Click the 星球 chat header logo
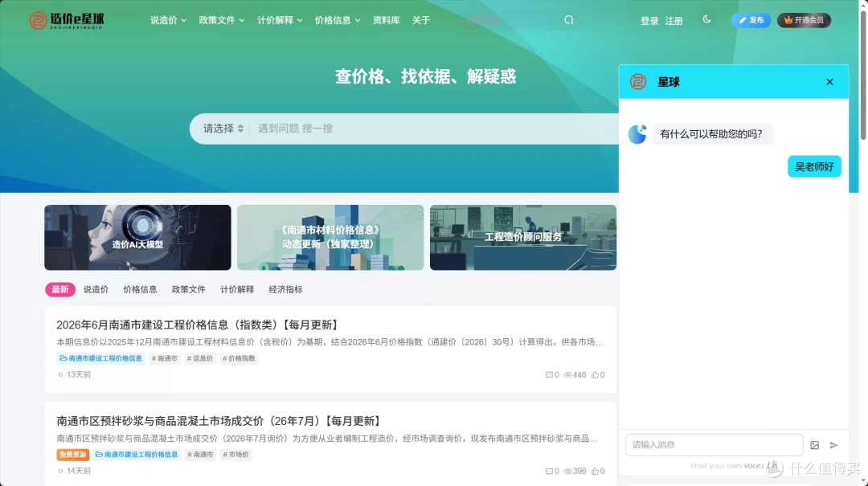Image resolution: width=868 pixels, height=486 pixels. click(637, 82)
